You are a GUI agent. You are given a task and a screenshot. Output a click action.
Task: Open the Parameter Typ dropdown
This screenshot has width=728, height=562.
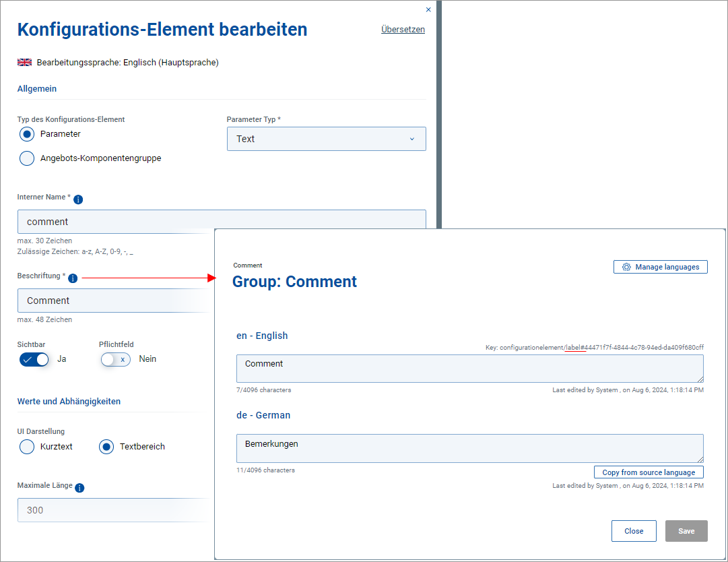(x=327, y=139)
